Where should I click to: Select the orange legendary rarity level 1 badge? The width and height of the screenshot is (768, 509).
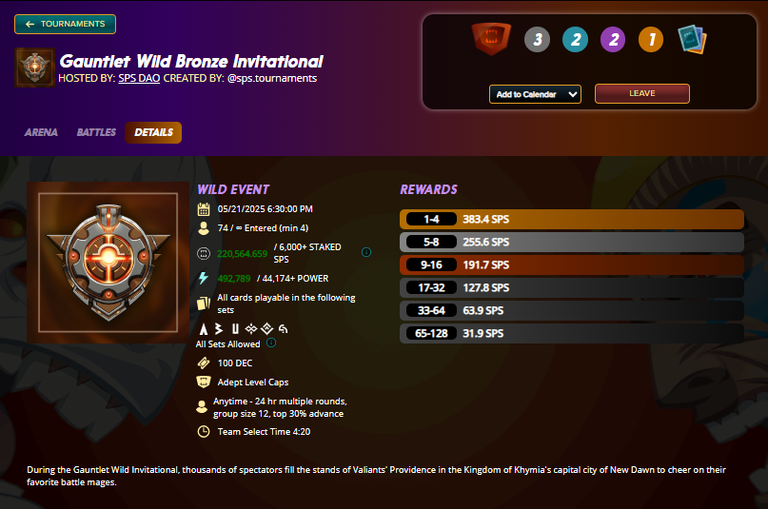(x=651, y=39)
